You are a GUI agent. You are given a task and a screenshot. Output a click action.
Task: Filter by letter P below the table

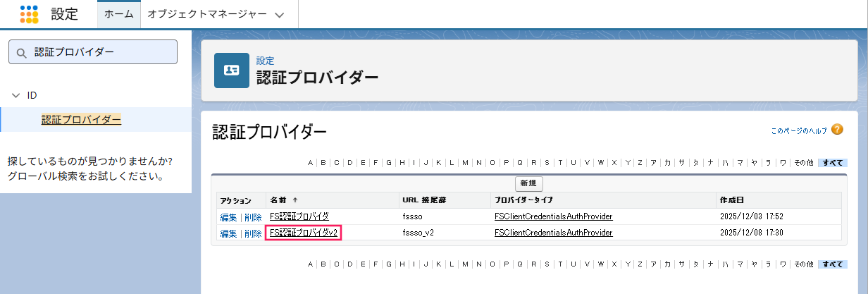pos(507,264)
